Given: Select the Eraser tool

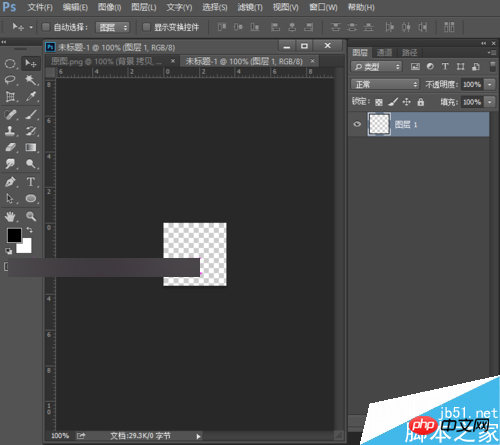Looking at the screenshot, I should [10, 147].
